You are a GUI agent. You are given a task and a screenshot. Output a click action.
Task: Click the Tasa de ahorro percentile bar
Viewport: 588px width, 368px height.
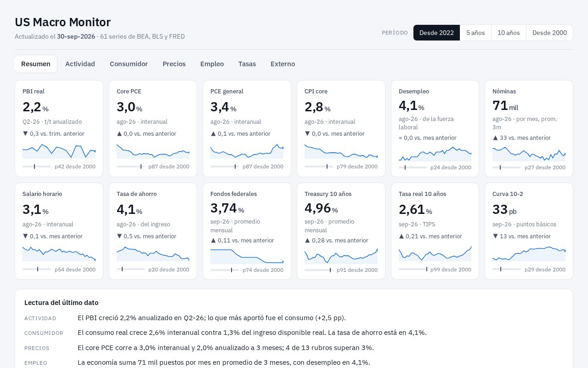tap(131, 269)
